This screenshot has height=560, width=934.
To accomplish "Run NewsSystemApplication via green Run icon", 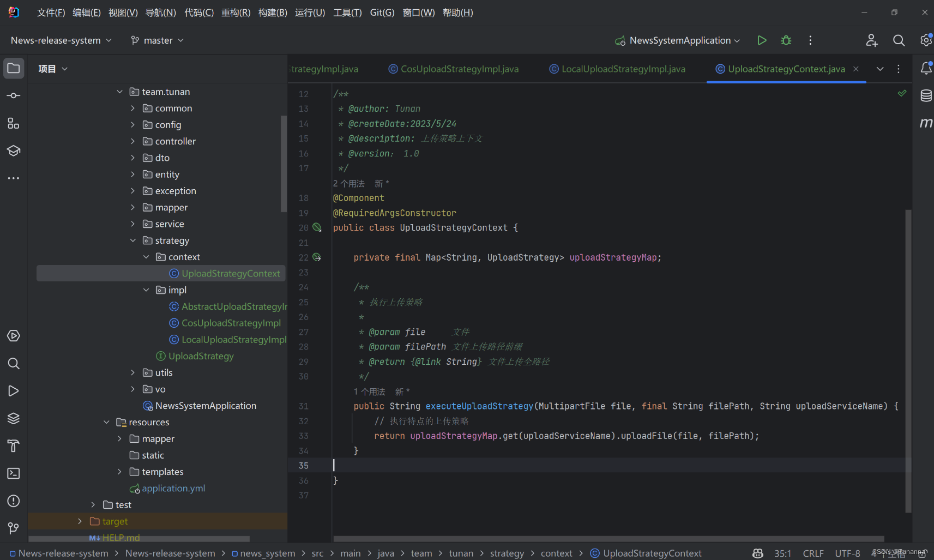I will tap(762, 40).
